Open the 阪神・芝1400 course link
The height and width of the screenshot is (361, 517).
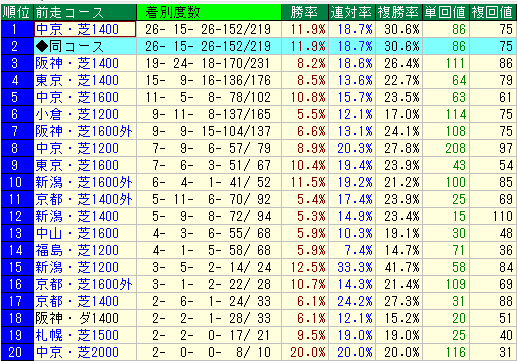(77, 63)
